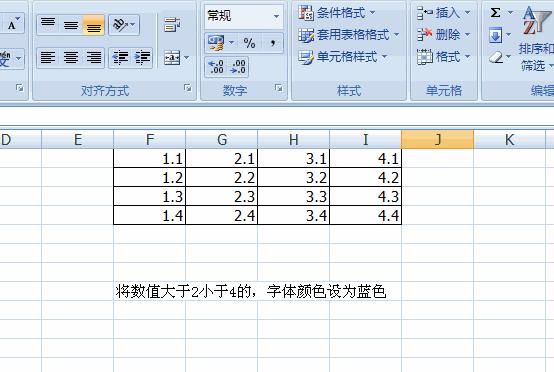Select cell containing 1.4
This screenshot has height=372, width=554.
coord(150,215)
